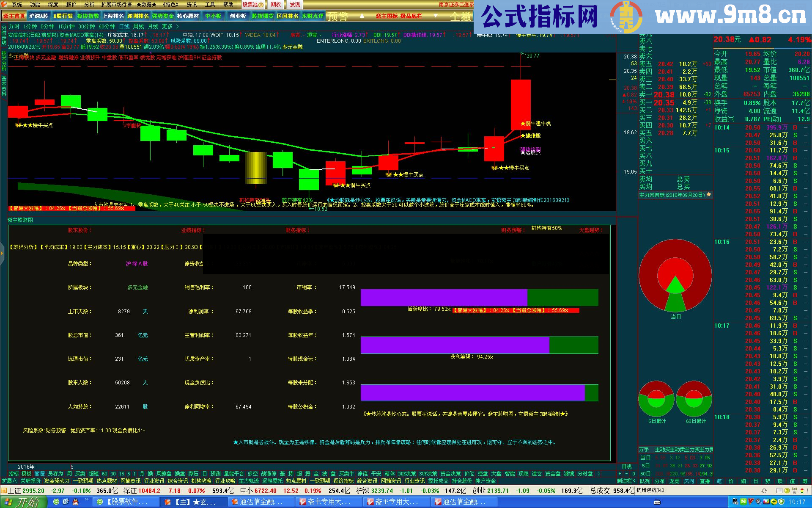Click the Windows 开始 start button
The image size is (812, 508).
point(23,502)
